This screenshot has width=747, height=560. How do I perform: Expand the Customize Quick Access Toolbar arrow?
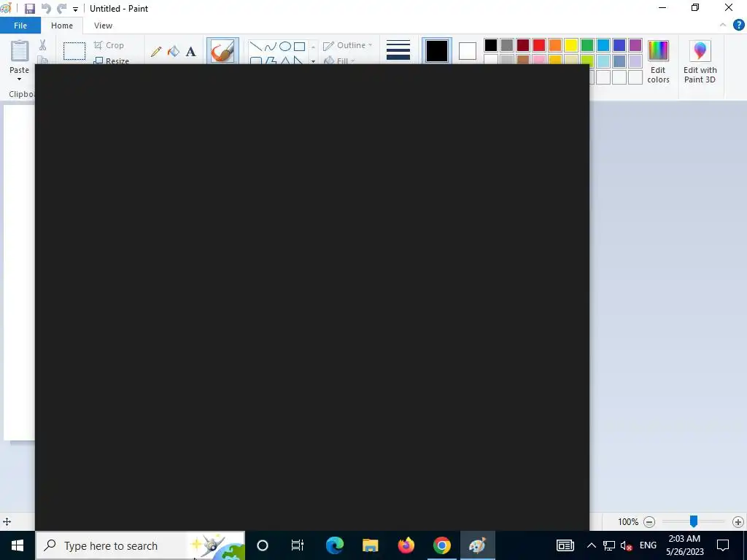tap(75, 9)
